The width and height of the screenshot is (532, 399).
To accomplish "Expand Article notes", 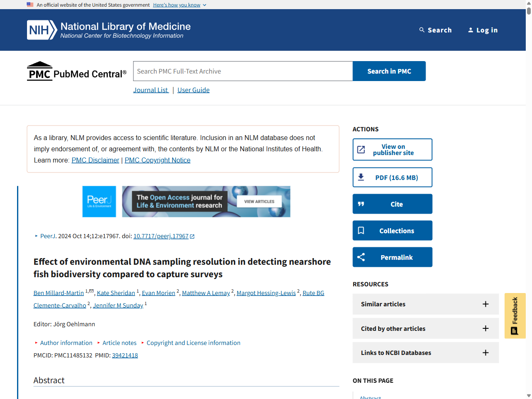I will click(117, 343).
